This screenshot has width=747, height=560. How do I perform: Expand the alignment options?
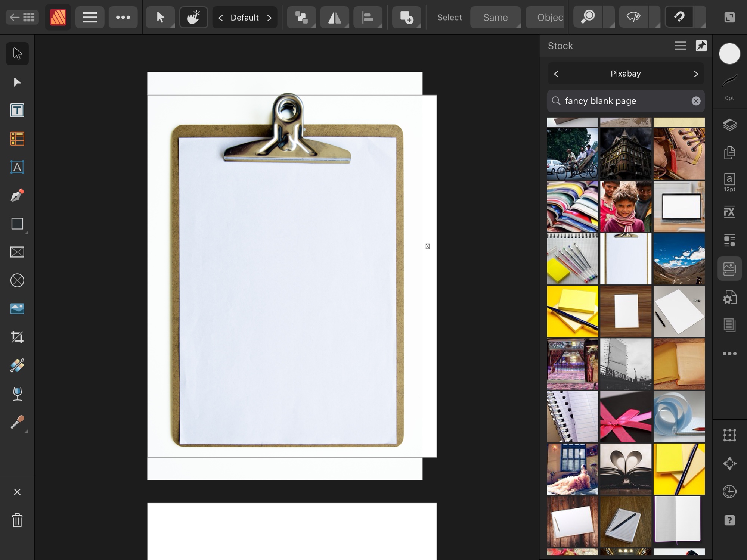(x=368, y=17)
